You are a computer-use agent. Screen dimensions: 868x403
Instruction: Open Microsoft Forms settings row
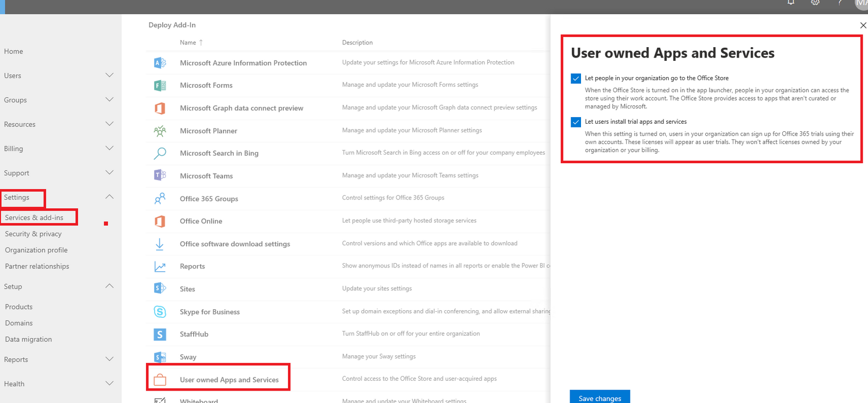coord(348,85)
